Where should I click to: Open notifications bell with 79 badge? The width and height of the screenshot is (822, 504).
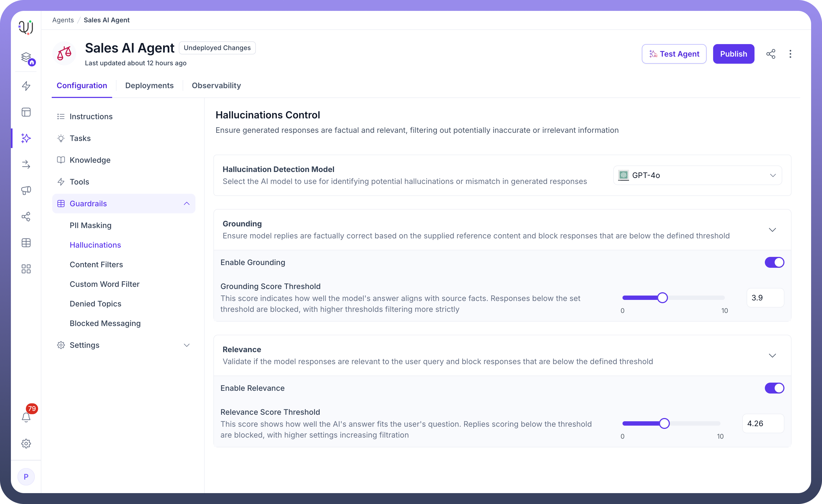(x=26, y=417)
